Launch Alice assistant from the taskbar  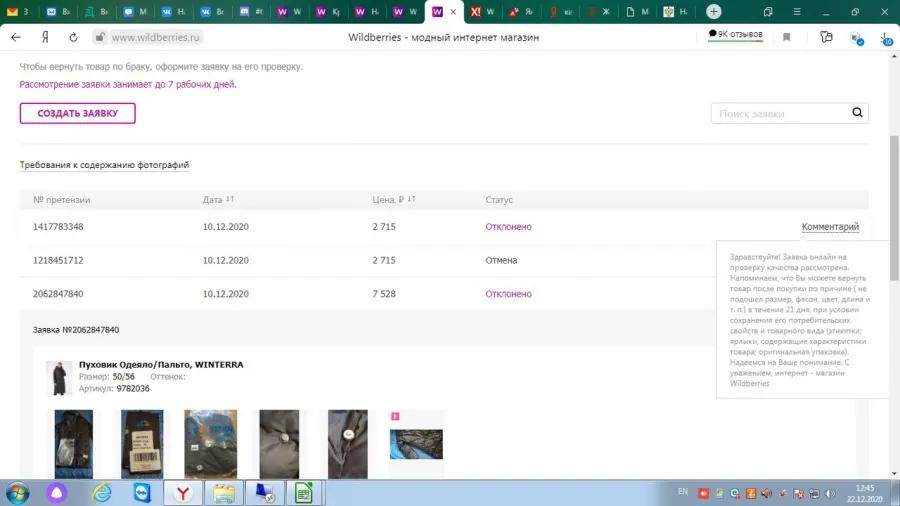point(57,493)
